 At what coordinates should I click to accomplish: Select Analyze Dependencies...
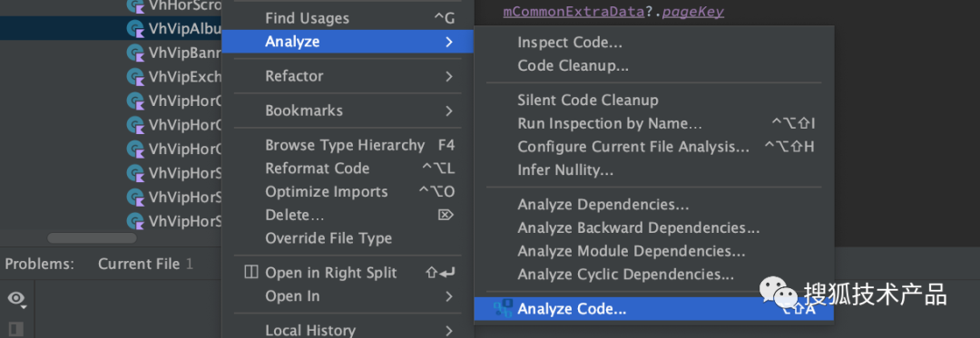click(x=653, y=205)
